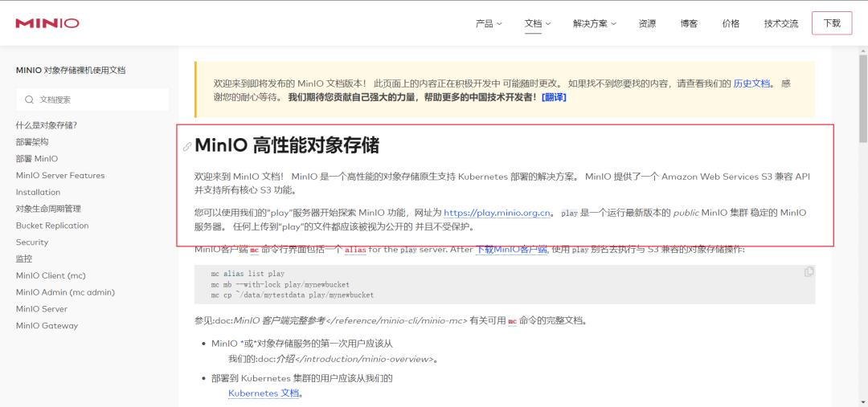Click the MinIO 高性能对象存储 heading
The image size is (868, 407).
(x=287, y=147)
